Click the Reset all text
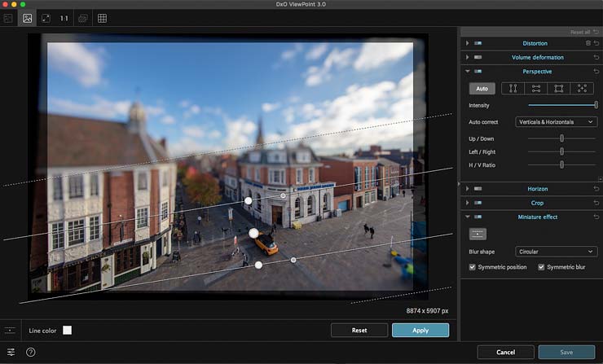This screenshot has width=603, height=364. [580, 32]
